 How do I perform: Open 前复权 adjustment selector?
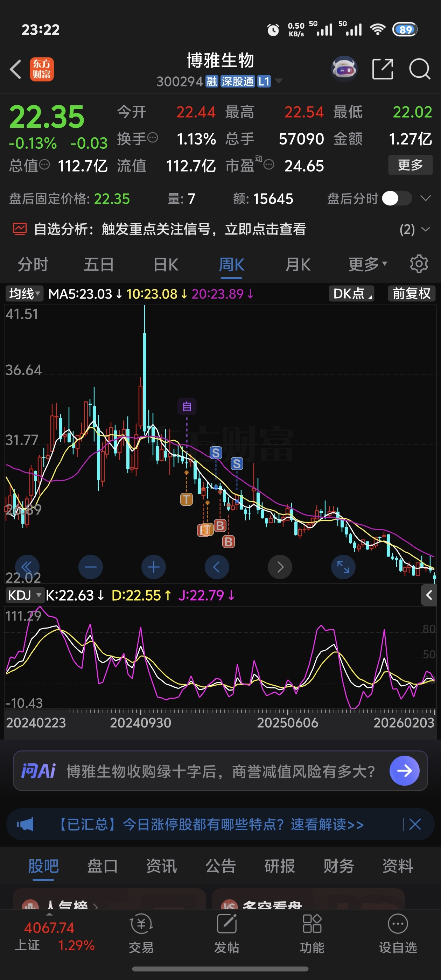point(412,294)
